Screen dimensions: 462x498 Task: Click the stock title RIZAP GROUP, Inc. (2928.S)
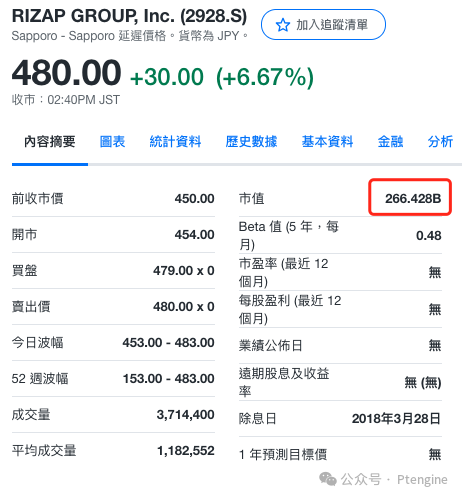[129, 16]
